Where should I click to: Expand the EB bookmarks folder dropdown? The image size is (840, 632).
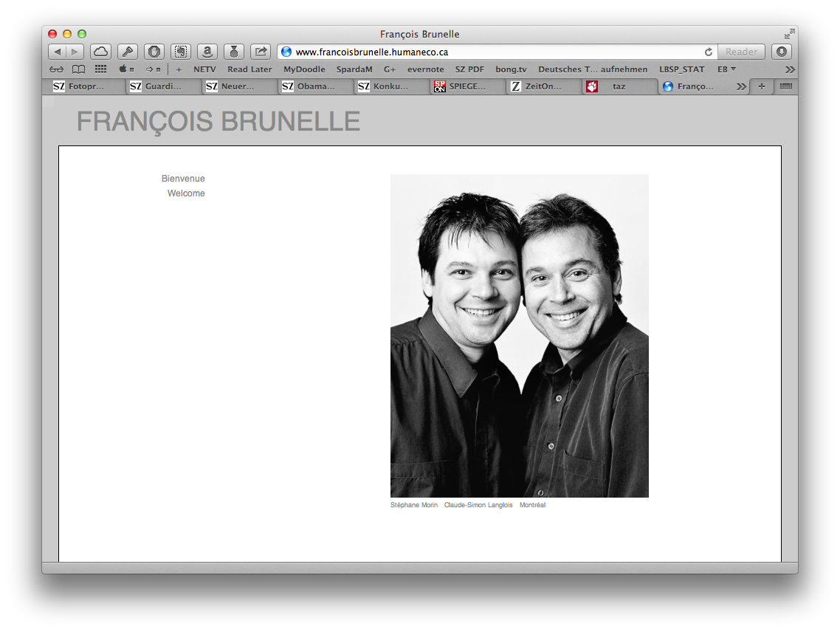coord(727,69)
